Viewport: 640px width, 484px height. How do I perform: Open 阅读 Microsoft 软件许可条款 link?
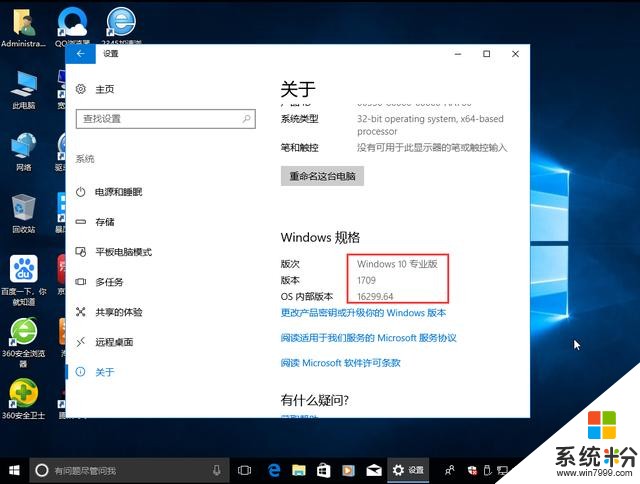pos(340,363)
